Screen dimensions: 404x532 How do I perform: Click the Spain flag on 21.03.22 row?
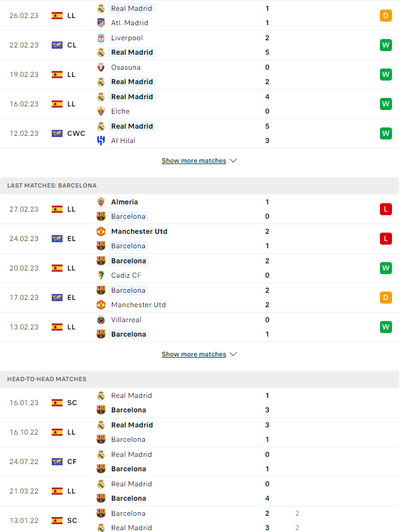coord(57,491)
